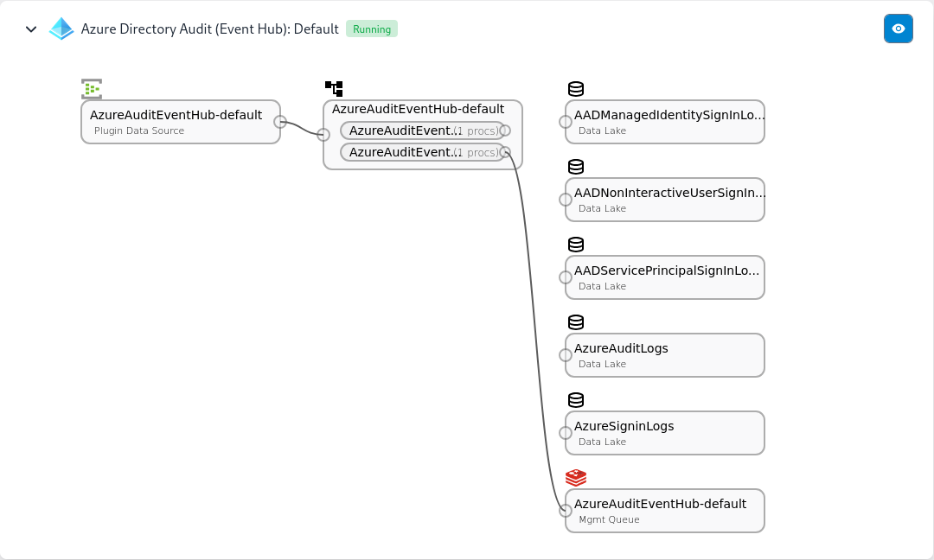This screenshot has height=560, width=934.
Task: Click the input port of AzureSigninLogs node
Action: [566, 433]
